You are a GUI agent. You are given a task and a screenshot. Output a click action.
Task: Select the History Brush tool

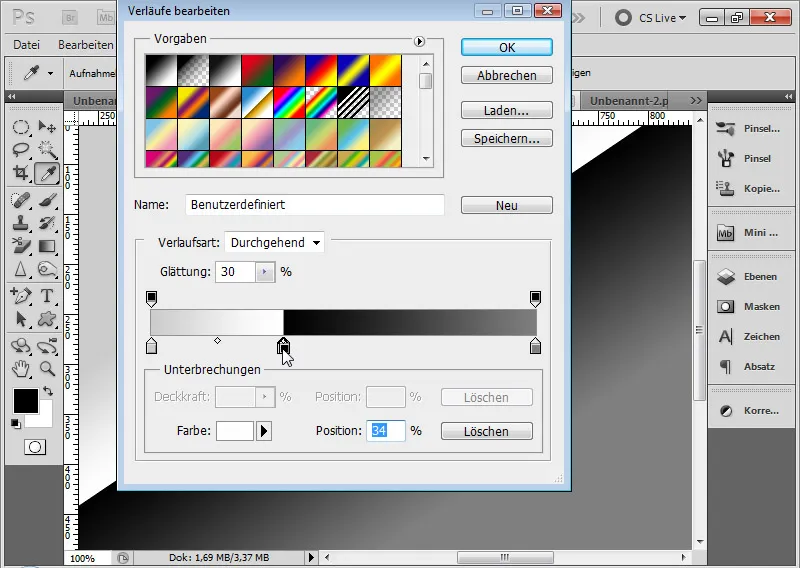click(47, 223)
